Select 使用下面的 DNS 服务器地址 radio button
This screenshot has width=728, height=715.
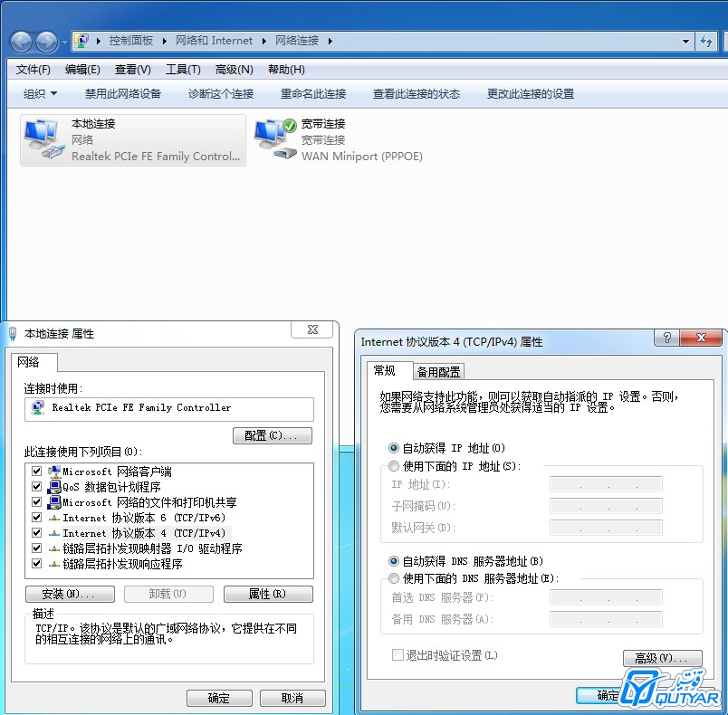[x=394, y=578]
